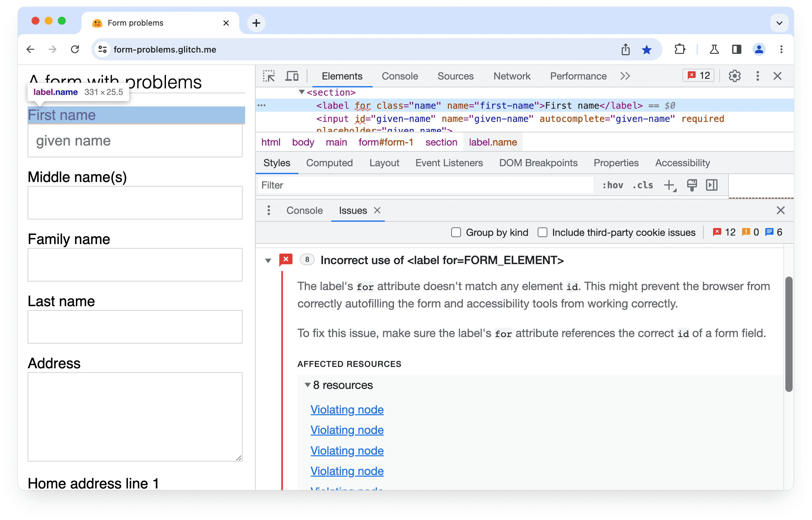Click the Issues tab close button
The width and height of the screenshot is (812, 520).
(x=377, y=210)
